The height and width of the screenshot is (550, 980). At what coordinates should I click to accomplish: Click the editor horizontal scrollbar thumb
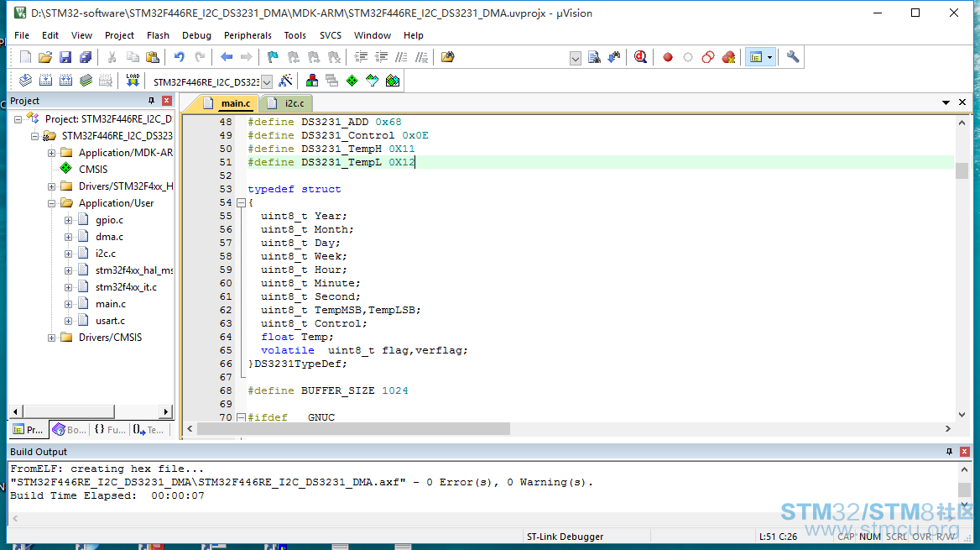(x=353, y=428)
